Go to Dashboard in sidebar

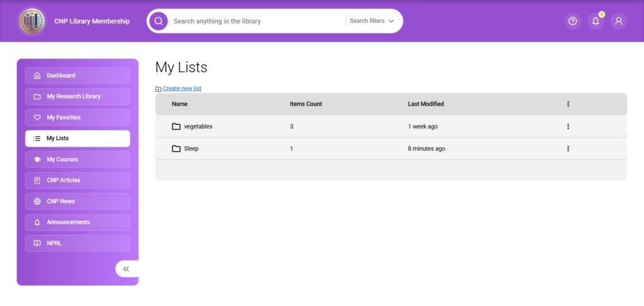77,76
